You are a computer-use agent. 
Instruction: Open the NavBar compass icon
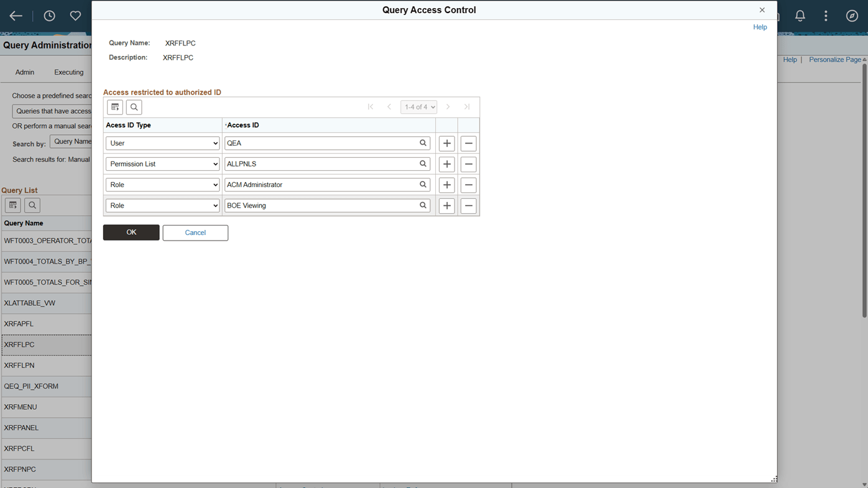pyautogui.click(x=852, y=16)
